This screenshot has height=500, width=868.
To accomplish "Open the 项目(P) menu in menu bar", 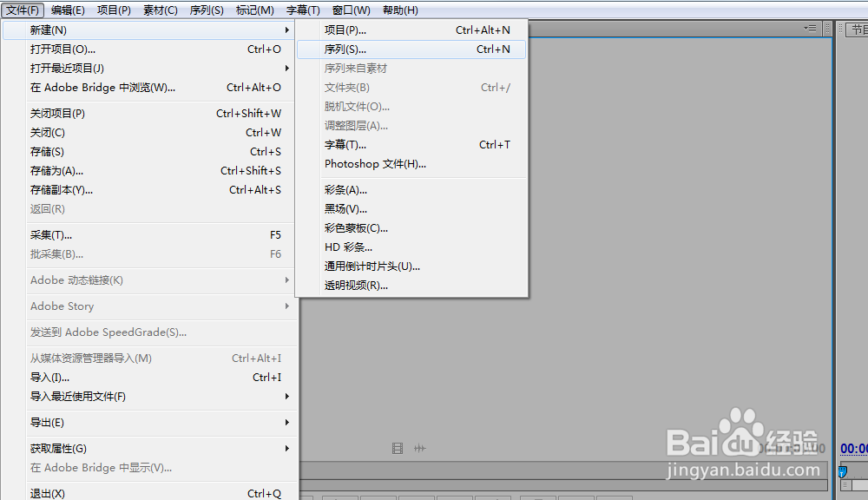I will click(114, 10).
